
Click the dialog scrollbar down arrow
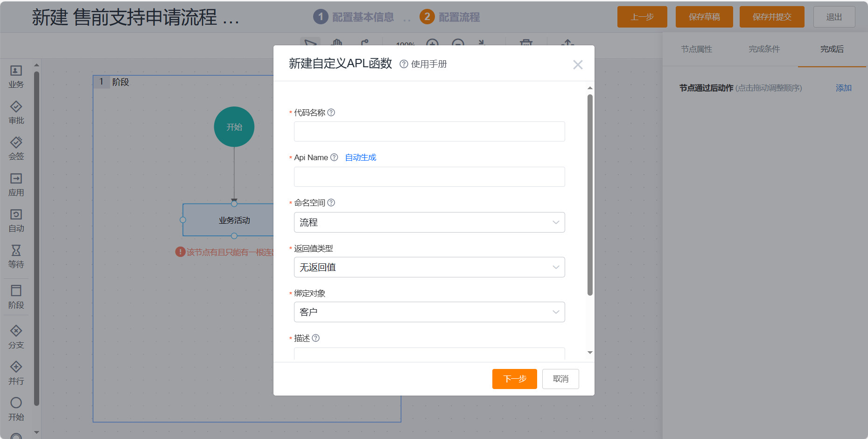[590, 353]
